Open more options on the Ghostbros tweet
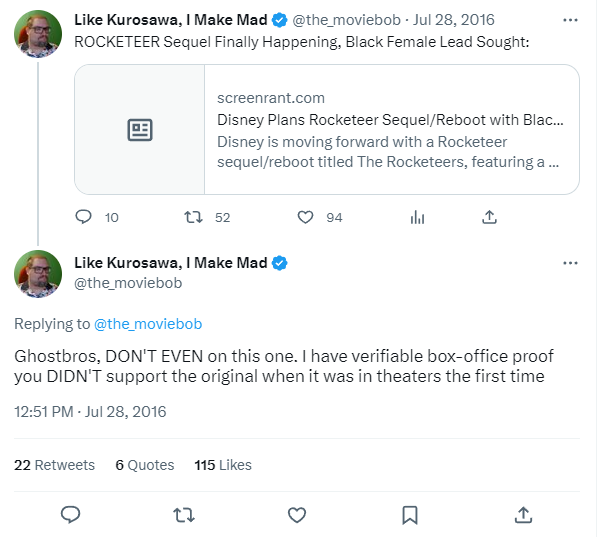This screenshot has width=602, height=537. pyautogui.click(x=570, y=263)
